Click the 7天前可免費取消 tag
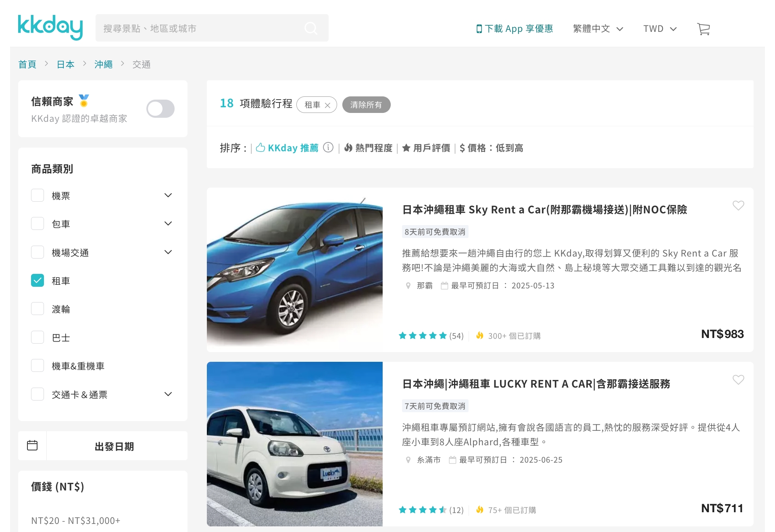Screen dimensions: 775x532 click(x=435, y=406)
